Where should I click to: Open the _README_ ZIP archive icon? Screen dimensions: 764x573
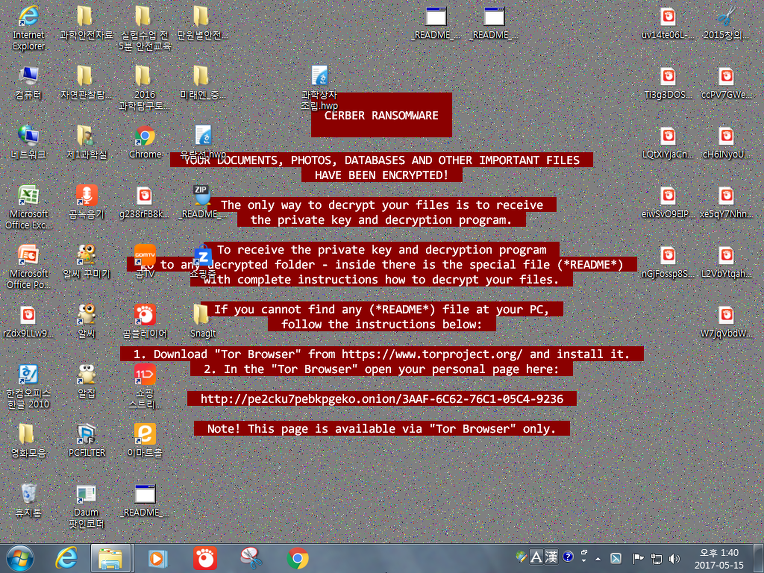201,202
